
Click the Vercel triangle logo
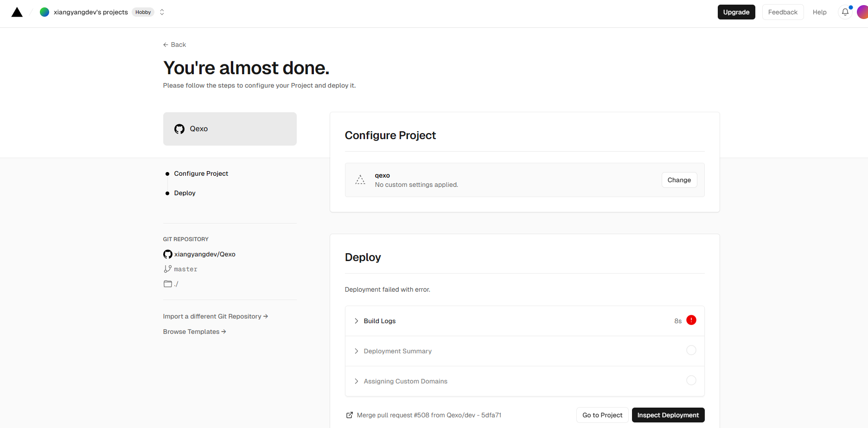pyautogui.click(x=17, y=12)
